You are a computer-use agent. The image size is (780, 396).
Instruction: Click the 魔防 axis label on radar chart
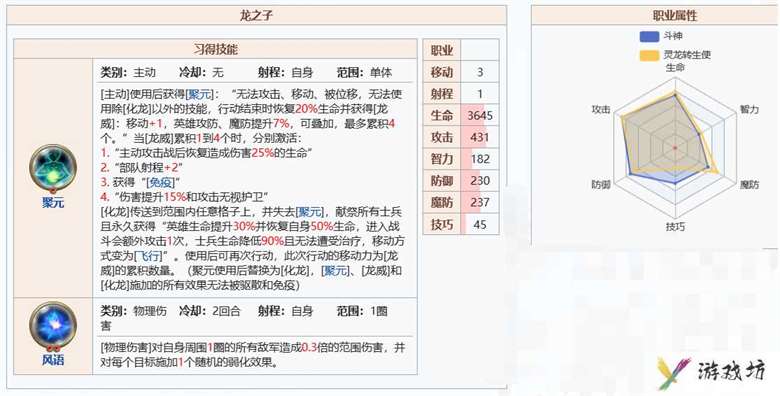click(749, 185)
